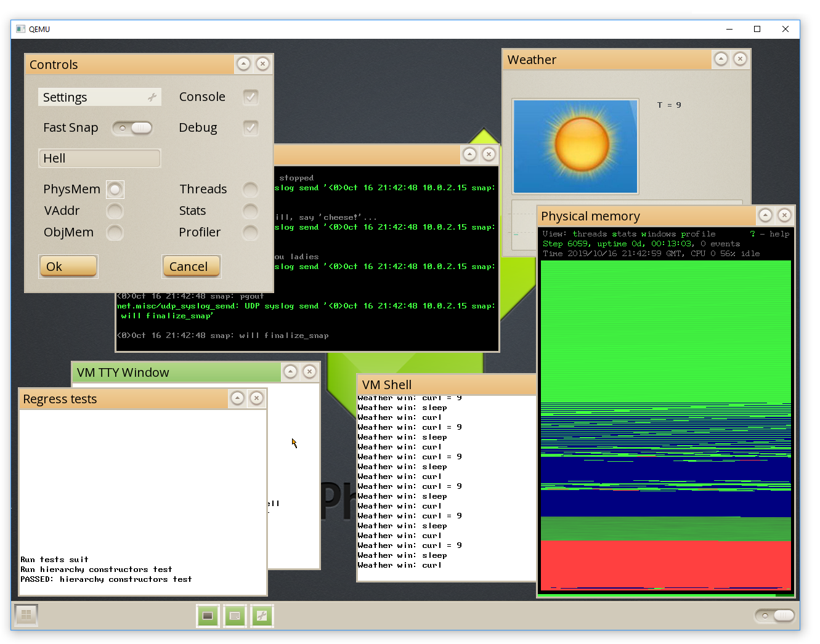
Task: Select the VAddr radio button
Action: tap(115, 211)
